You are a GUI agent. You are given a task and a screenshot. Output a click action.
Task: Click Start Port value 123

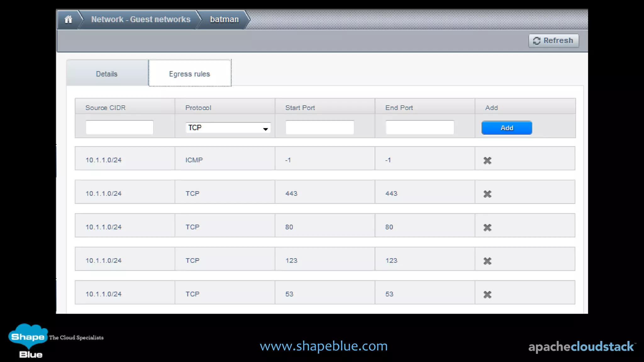coord(291,261)
